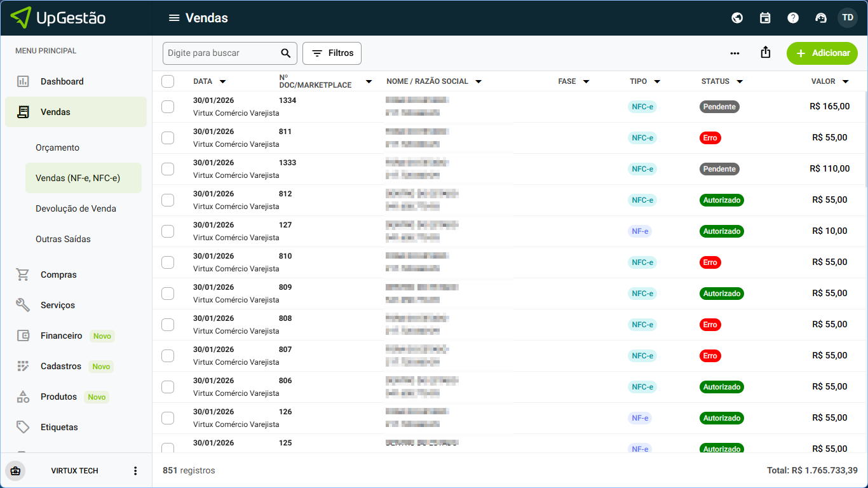The image size is (868, 488).
Task: Open the three-dot more options icon
Action: [735, 53]
